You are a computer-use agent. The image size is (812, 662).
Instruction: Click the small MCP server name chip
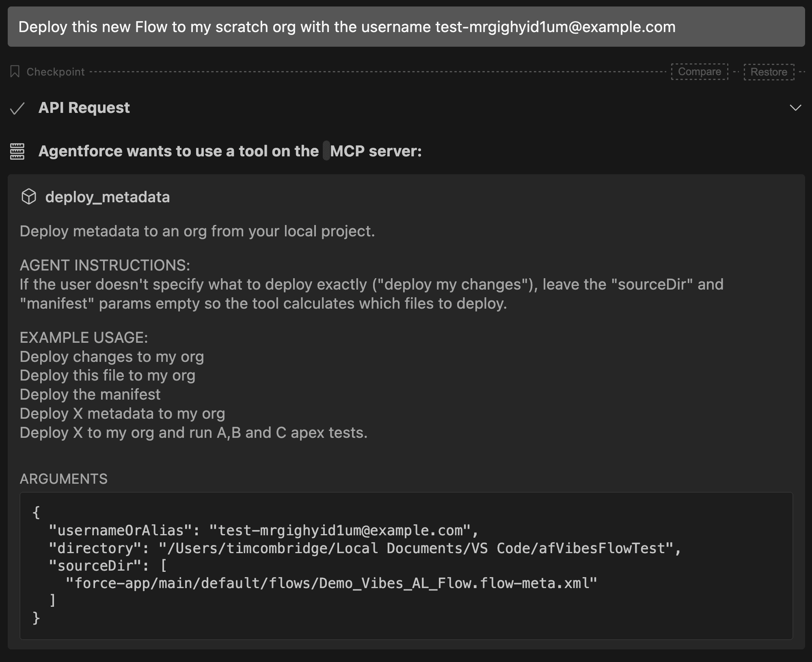326,151
